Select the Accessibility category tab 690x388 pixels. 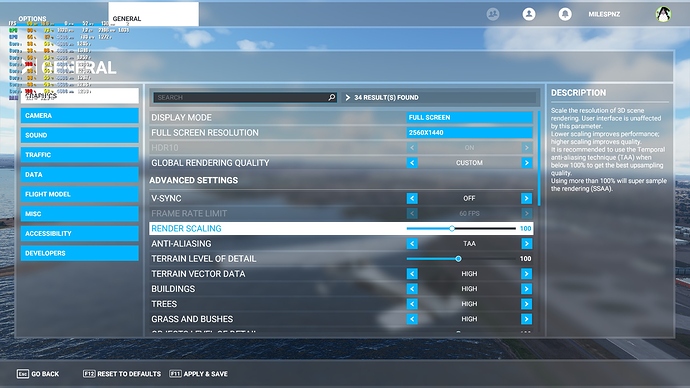[x=80, y=234]
